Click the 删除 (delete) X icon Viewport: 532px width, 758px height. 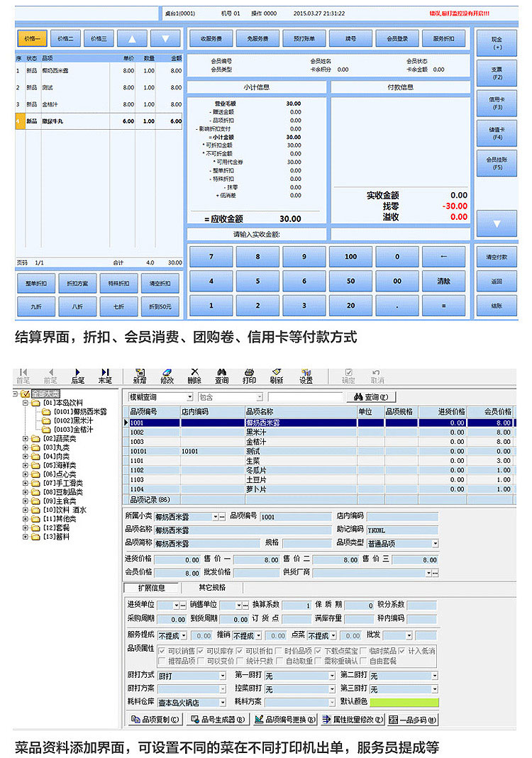tap(194, 372)
